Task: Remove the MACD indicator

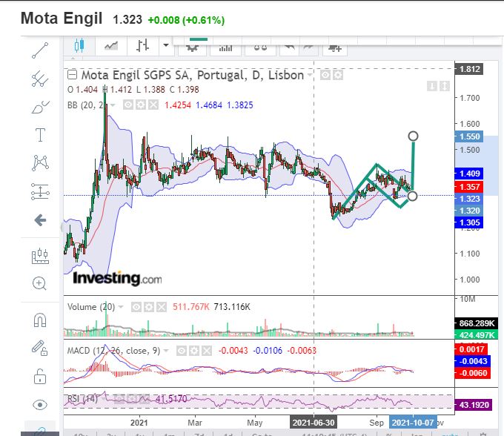Action: [x=207, y=351]
